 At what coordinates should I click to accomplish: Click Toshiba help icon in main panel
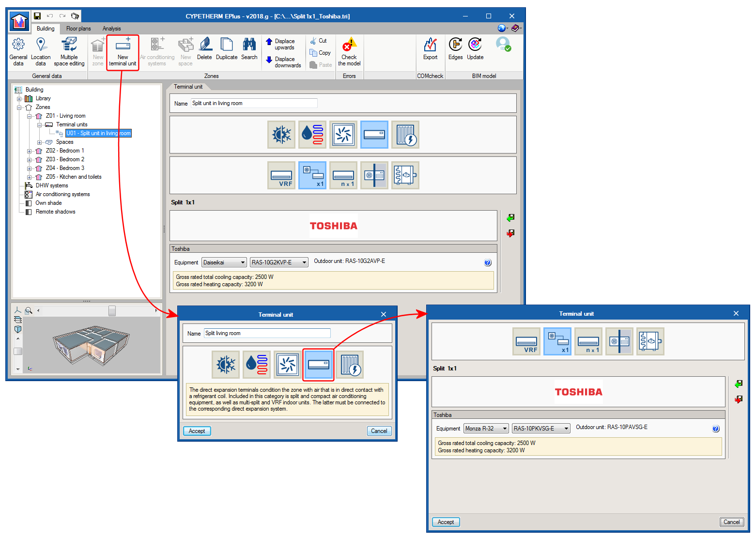coord(488,262)
